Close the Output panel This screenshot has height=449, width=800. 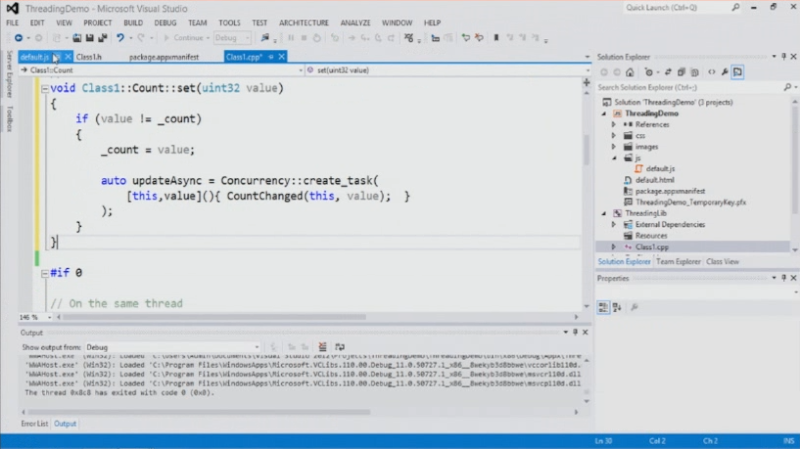pyautogui.click(x=585, y=332)
